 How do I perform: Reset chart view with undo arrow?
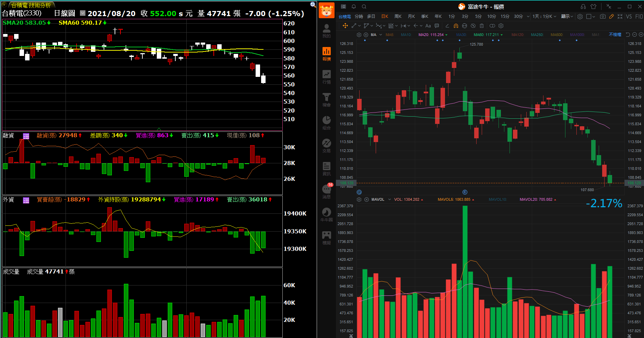pos(628,35)
